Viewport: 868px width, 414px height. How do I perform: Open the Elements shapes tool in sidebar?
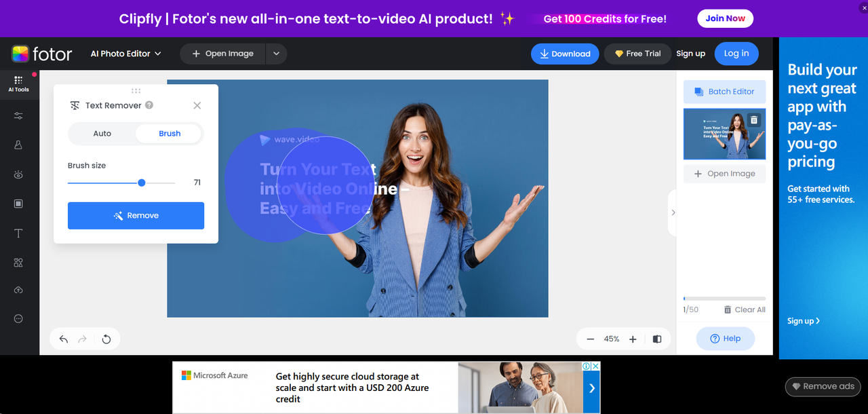[18, 262]
